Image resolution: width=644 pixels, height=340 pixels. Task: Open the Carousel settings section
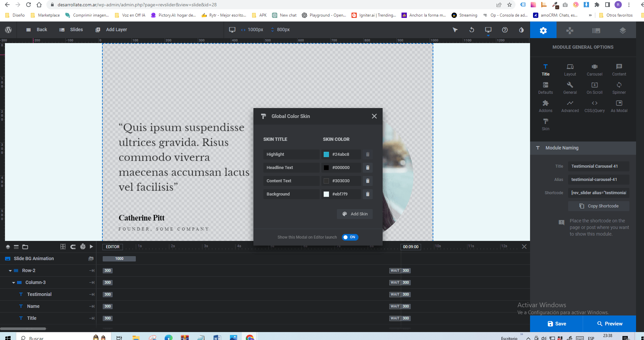click(x=595, y=70)
